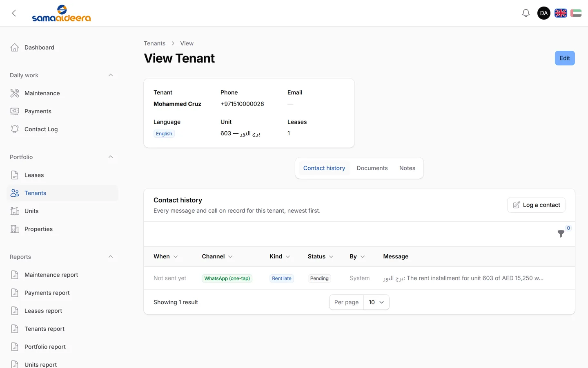This screenshot has width=588, height=368.
Task: Sort by the By column
Action: pyautogui.click(x=357, y=256)
